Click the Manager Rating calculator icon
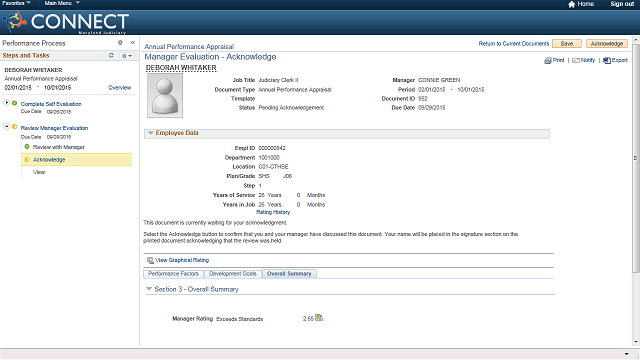The width and height of the screenshot is (640, 360). tap(319, 318)
